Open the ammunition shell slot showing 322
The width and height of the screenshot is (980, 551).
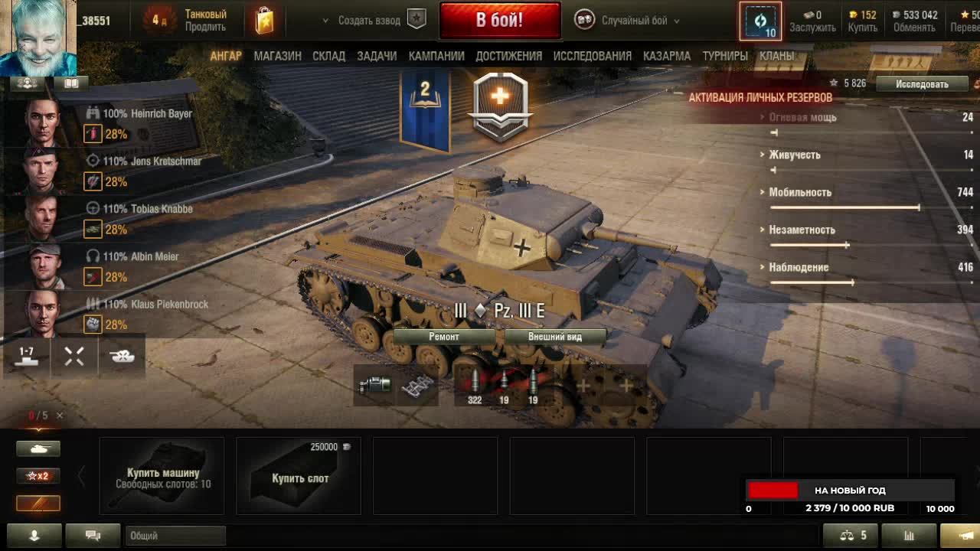pos(475,386)
